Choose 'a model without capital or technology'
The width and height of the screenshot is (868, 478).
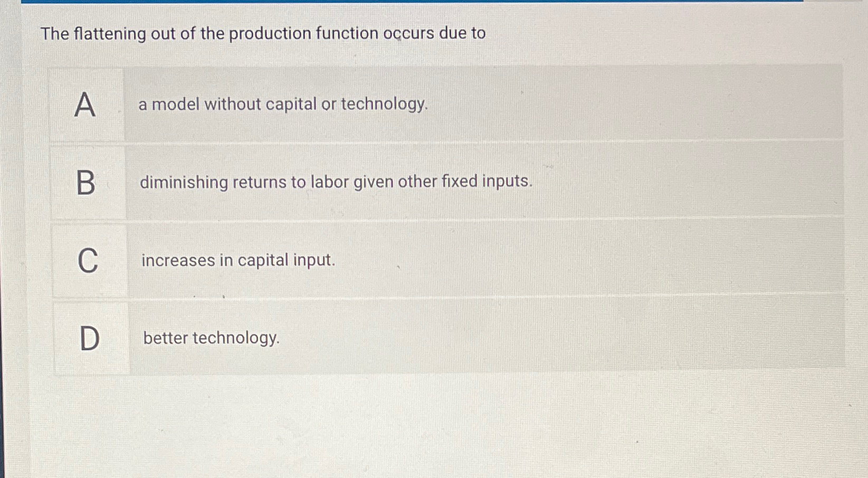click(x=283, y=104)
